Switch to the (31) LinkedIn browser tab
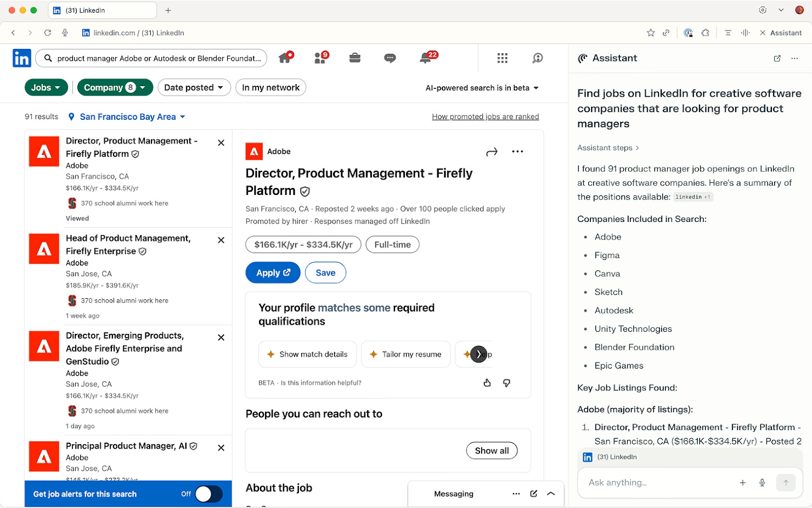812x508 pixels. 102,10
